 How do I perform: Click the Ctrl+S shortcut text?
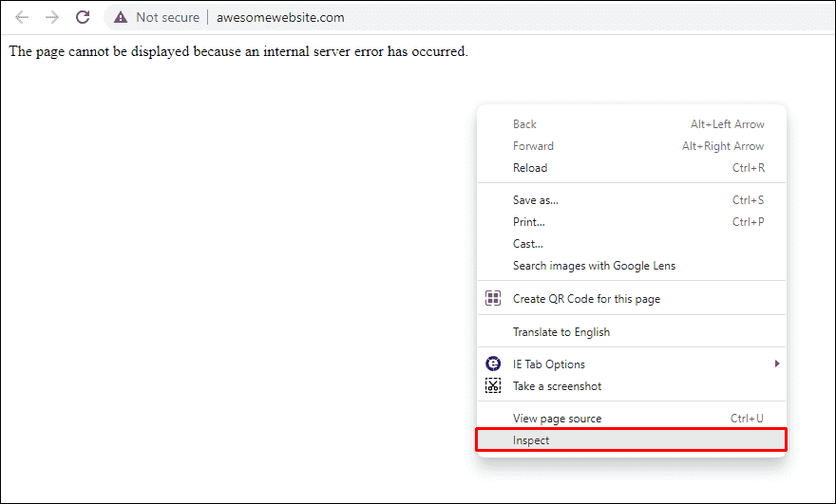click(x=748, y=200)
